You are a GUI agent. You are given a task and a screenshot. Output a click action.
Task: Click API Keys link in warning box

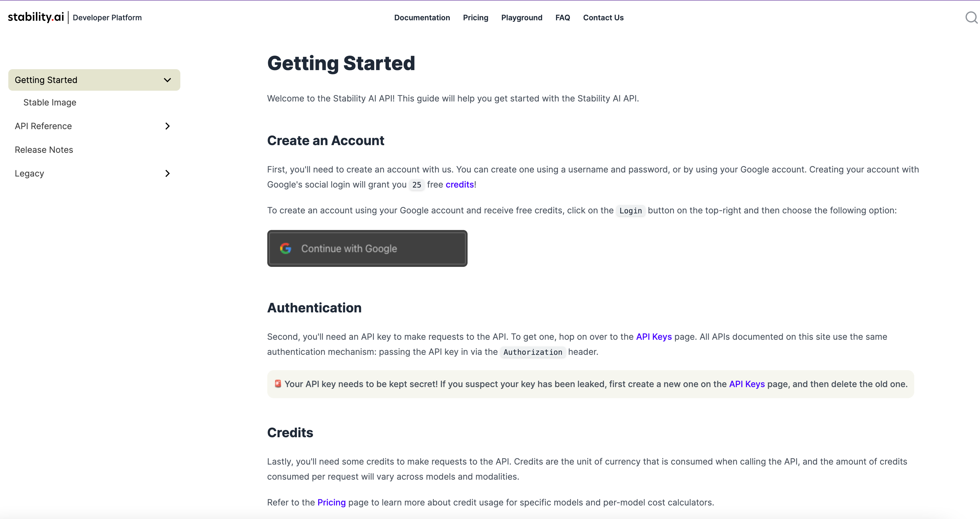(747, 384)
